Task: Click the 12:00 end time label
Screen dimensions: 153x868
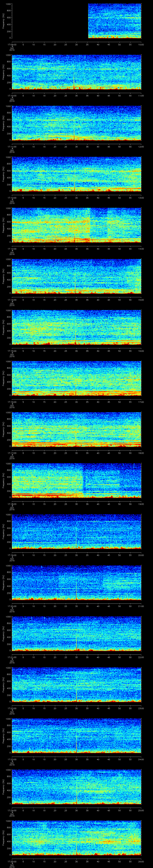Action: coord(141,147)
